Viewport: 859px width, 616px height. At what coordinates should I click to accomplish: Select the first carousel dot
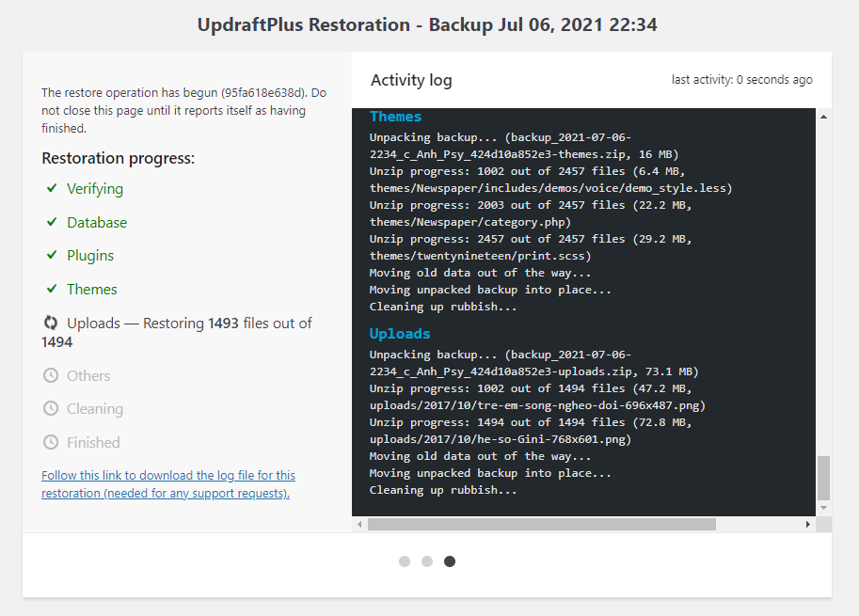coord(405,561)
